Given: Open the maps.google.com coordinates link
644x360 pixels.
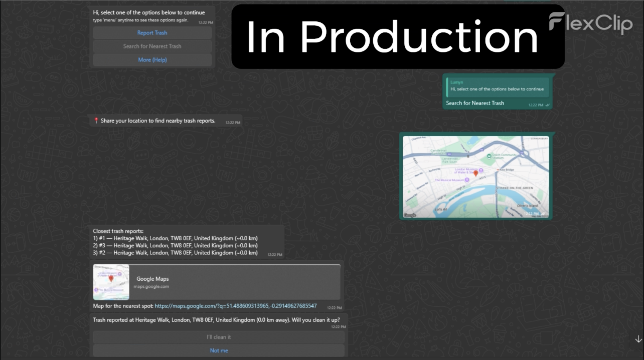Looking at the screenshot, I should coord(235,306).
